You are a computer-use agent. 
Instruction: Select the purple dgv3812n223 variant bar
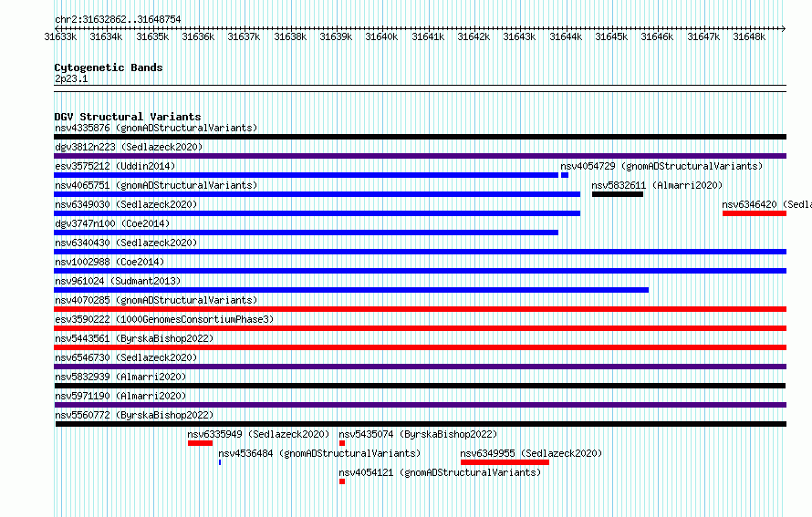(x=420, y=156)
